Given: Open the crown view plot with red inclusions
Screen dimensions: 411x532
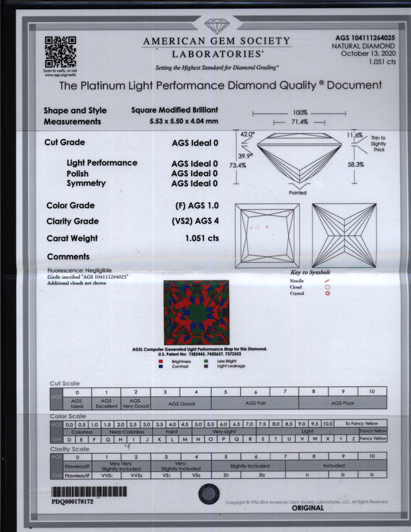Looking at the screenshot, I should click(267, 235).
